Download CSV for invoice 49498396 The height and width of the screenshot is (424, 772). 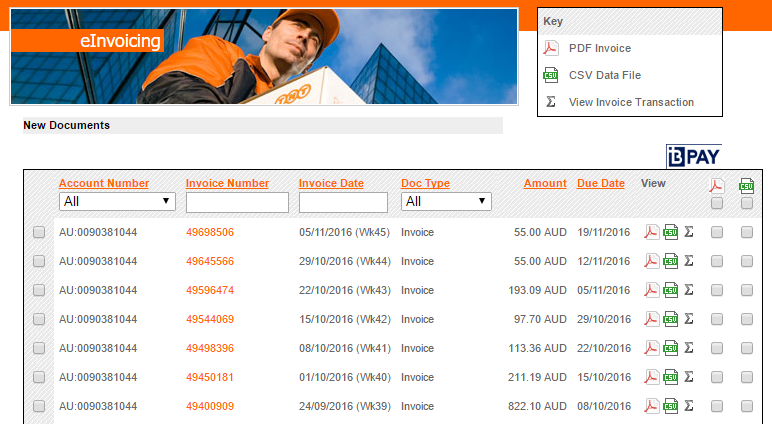pos(671,348)
